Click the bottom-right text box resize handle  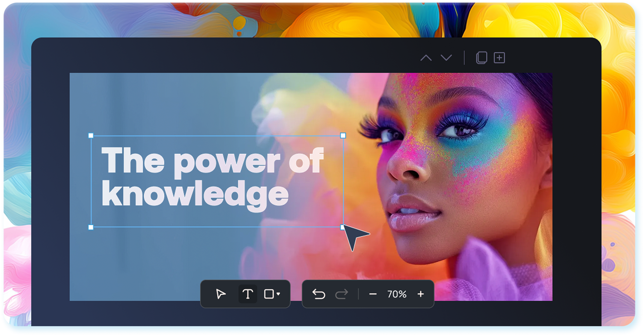coord(342,227)
